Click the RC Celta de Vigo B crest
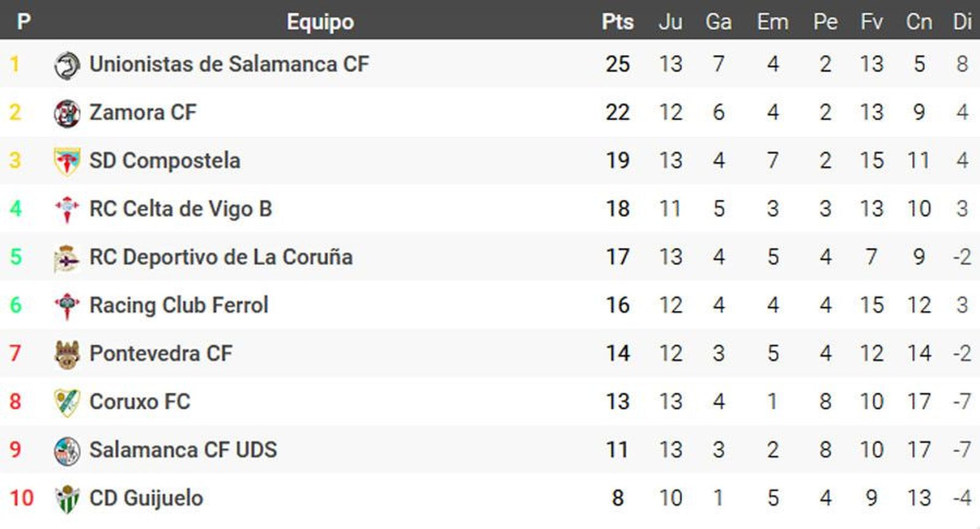This screenshot has width=980, height=529. (x=67, y=209)
